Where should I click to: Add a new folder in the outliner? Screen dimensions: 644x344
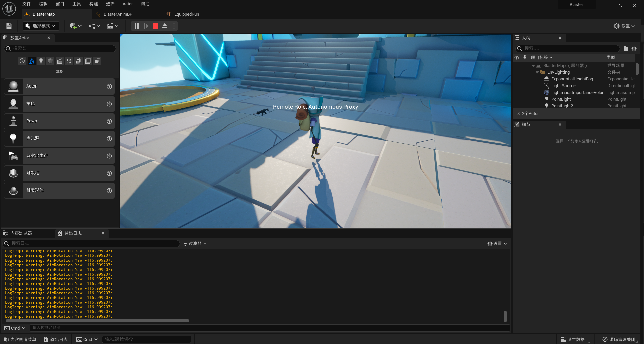[x=626, y=48]
